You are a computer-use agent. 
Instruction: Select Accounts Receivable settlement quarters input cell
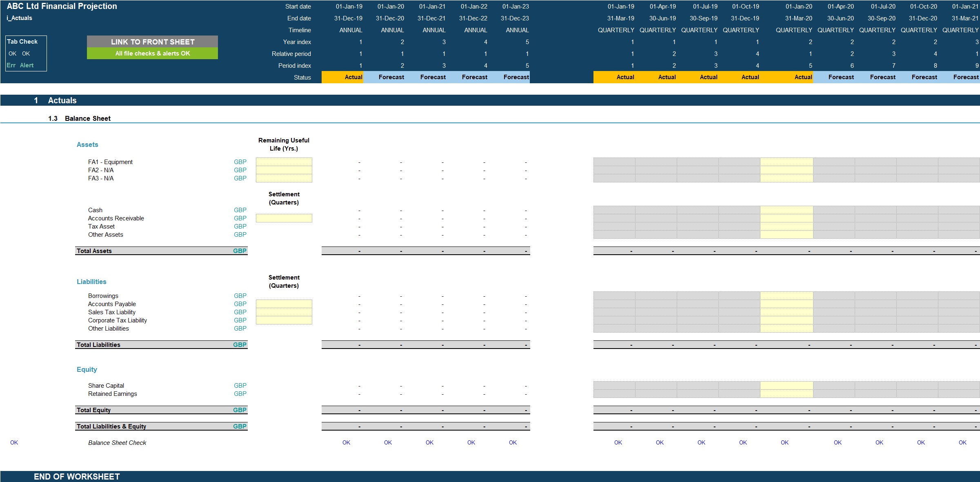point(284,218)
